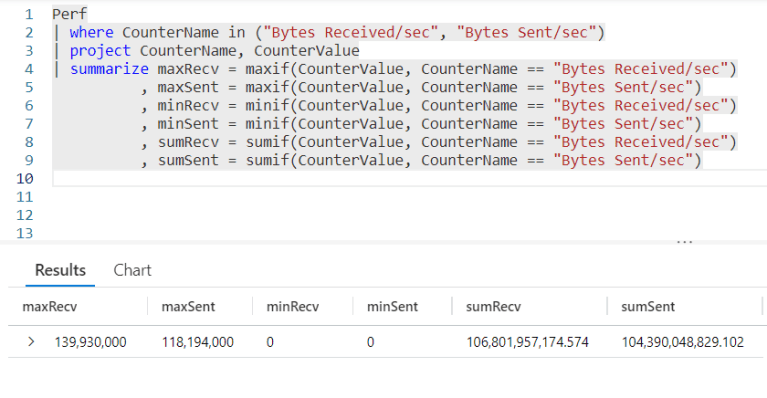Click the sumRecv value 106,801,957,174.574

(527, 342)
